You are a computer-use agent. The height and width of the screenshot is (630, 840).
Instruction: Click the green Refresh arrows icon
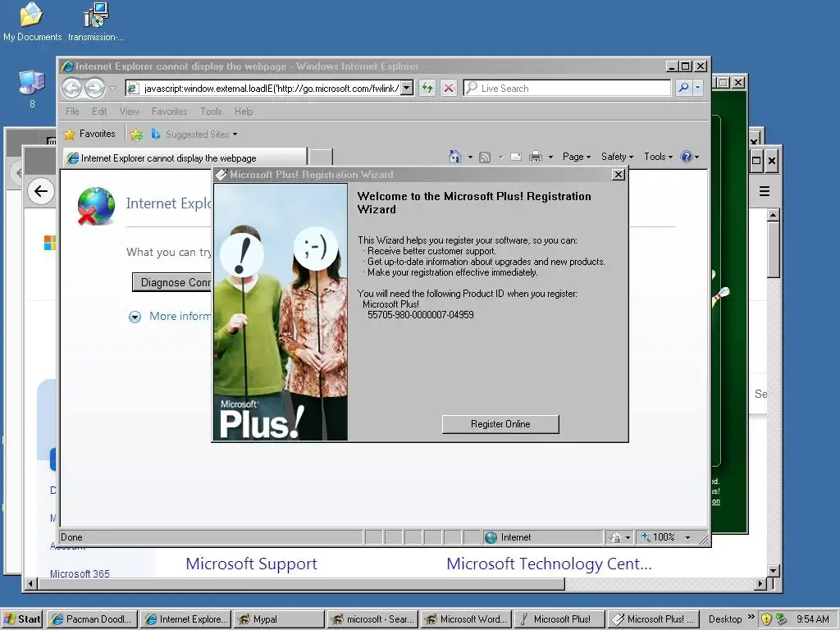(427, 88)
